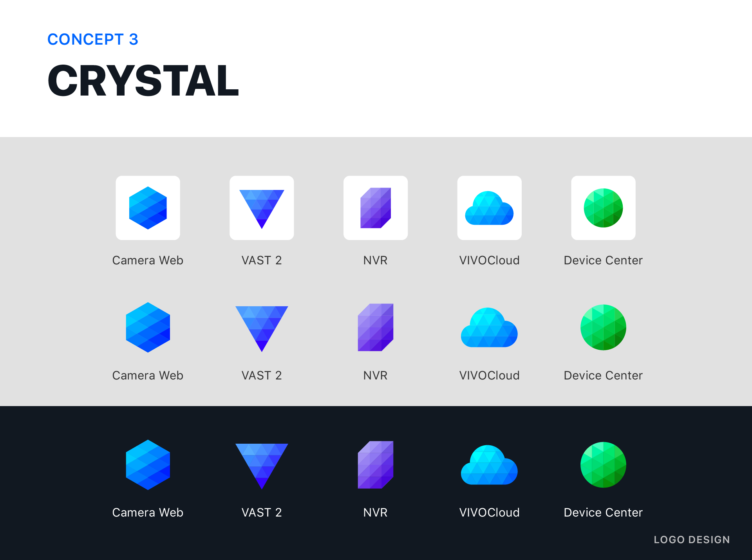
Task: Click the Device Center sphere on dark background
Action: 603,465
